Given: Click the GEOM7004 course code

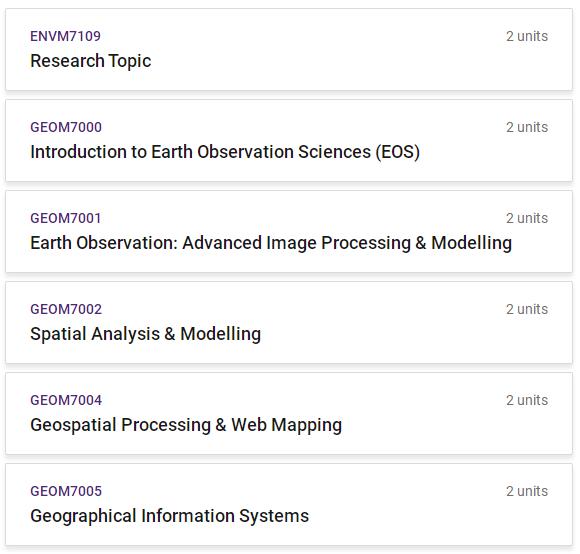Looking at the screenshot, I should (x=66, y=400).
